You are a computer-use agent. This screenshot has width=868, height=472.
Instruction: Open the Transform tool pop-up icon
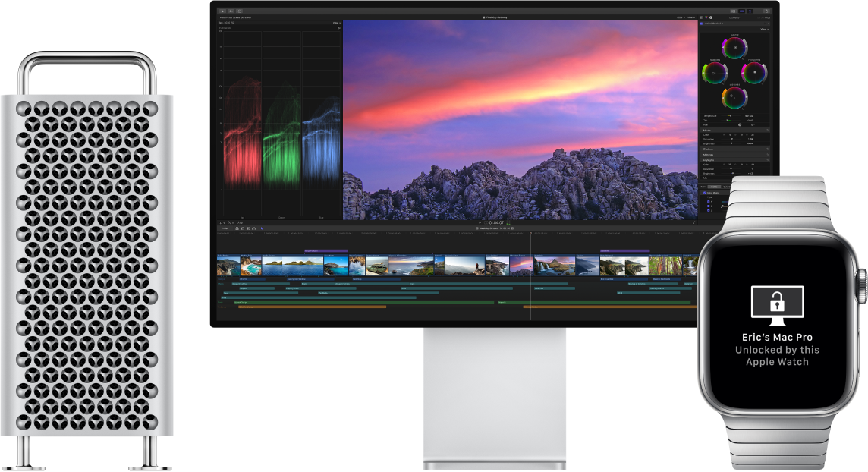[222, 222]
